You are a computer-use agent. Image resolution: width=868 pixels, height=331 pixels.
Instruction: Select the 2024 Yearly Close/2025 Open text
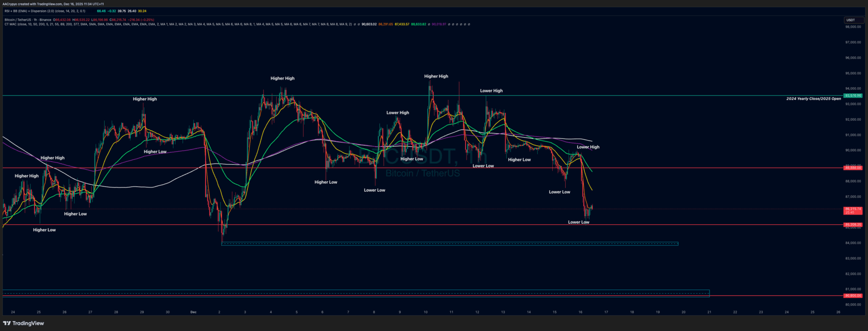[813, 99]
